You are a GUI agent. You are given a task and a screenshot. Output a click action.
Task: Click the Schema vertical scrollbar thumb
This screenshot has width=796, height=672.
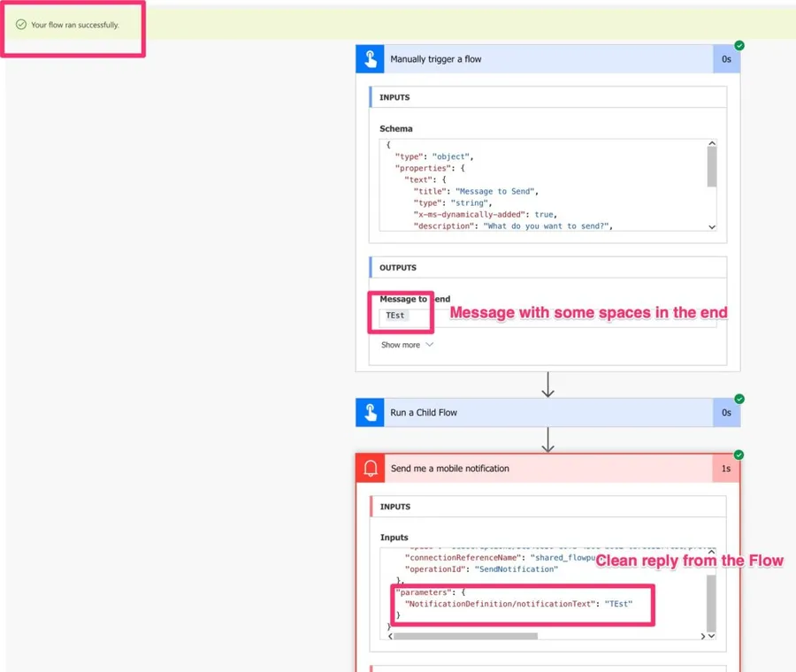point(712,166)
